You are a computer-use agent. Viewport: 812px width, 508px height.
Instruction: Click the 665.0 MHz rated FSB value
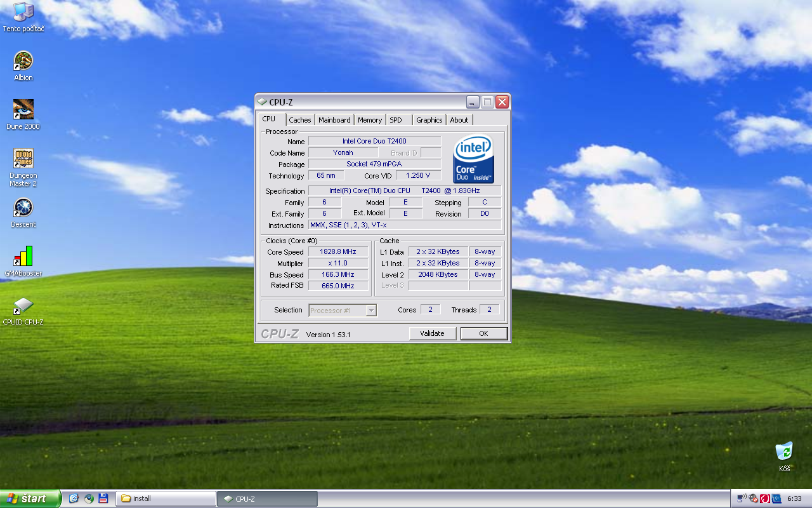[x=338, y=286]
